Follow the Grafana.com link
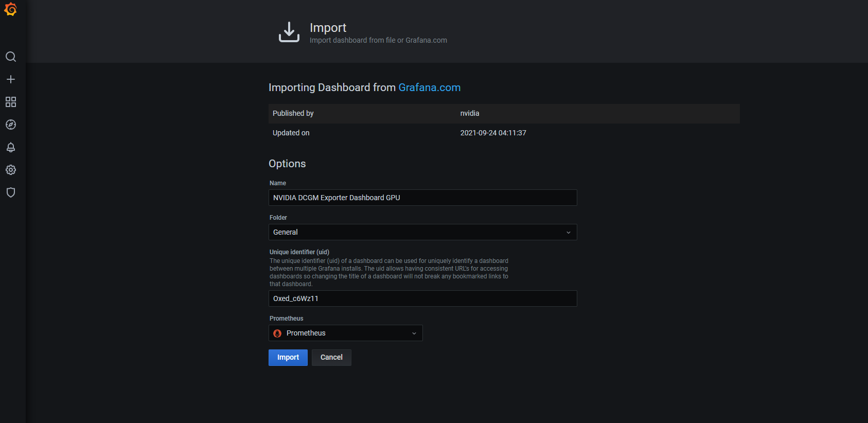 pos(430,87)
